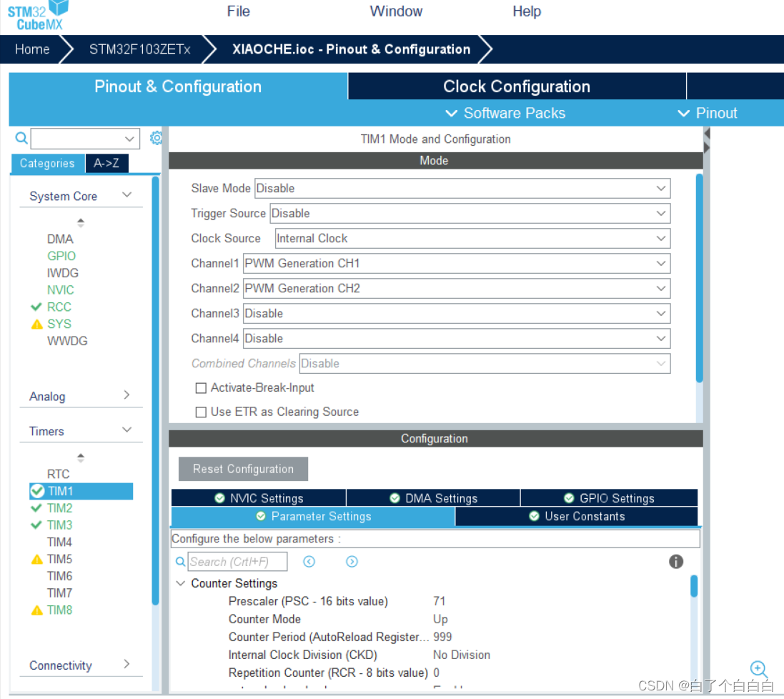The width and height of the screenshot is (784, 699).
Task: Open the GPIO Settings tab
Action: point(609,498)
